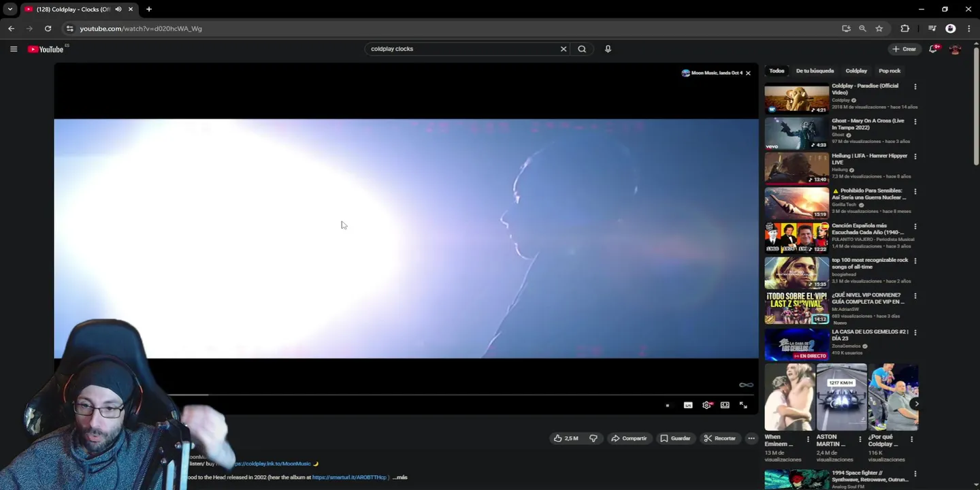Open options for Heilung LIFA video
Viewport: 980px width, 490px height.
[915, 156]
